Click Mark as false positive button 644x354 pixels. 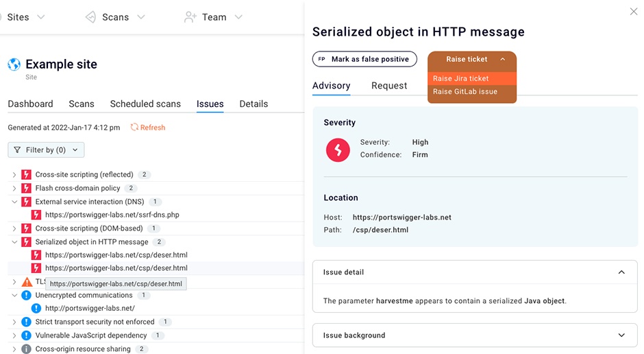point(364,59)
